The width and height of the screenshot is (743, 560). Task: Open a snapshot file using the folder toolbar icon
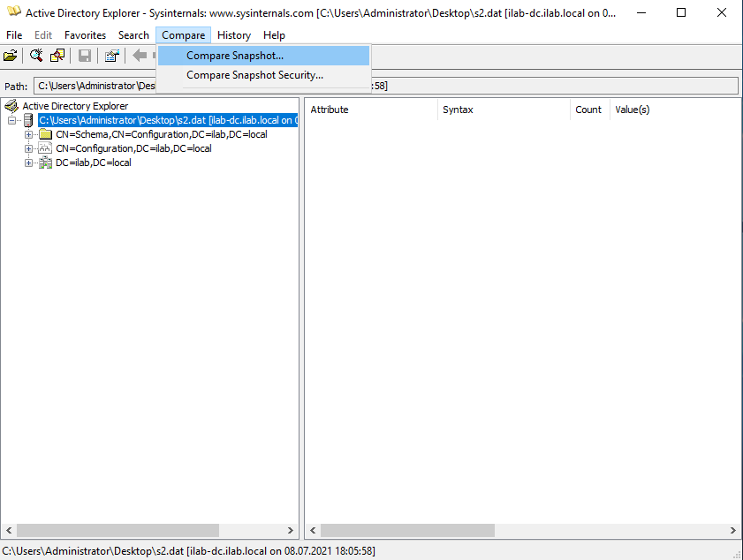11,55
